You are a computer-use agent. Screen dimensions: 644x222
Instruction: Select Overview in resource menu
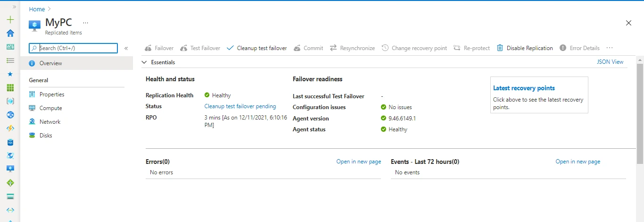pyautogui.click(x=76, y=63)
